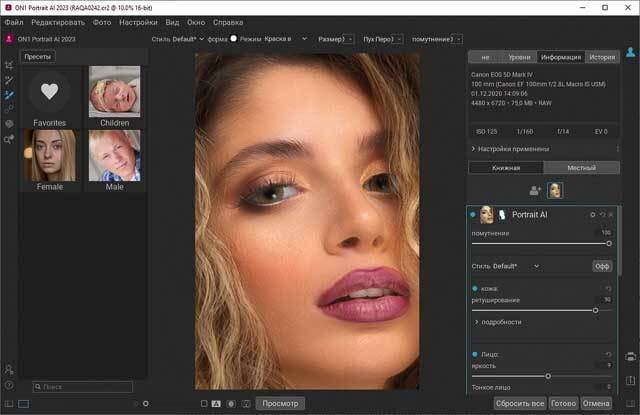This screenshot has width=640, height=415.
Task: Open the Редактировать menu
Action: point(58,22)
